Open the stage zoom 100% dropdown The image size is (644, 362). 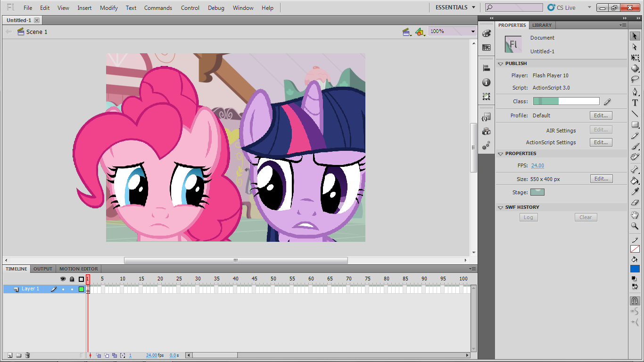pos(473,32)
